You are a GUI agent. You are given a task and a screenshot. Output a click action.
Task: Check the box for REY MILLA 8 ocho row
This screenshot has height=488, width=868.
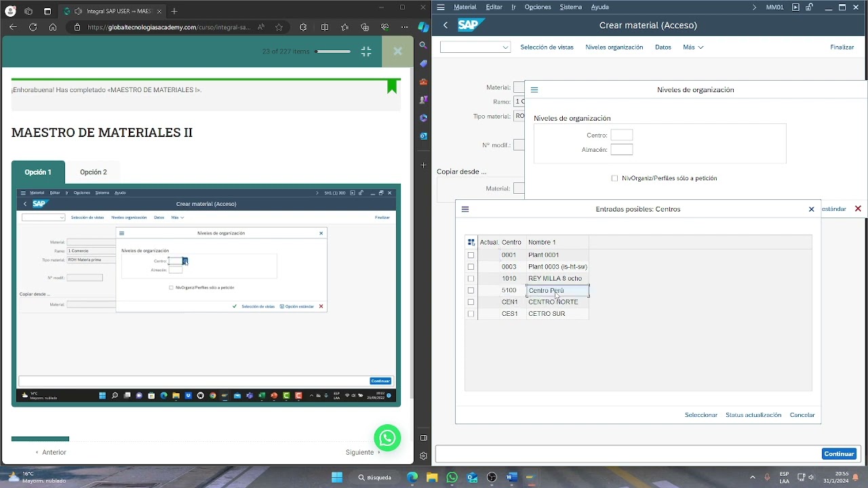[x=471, y=279]
